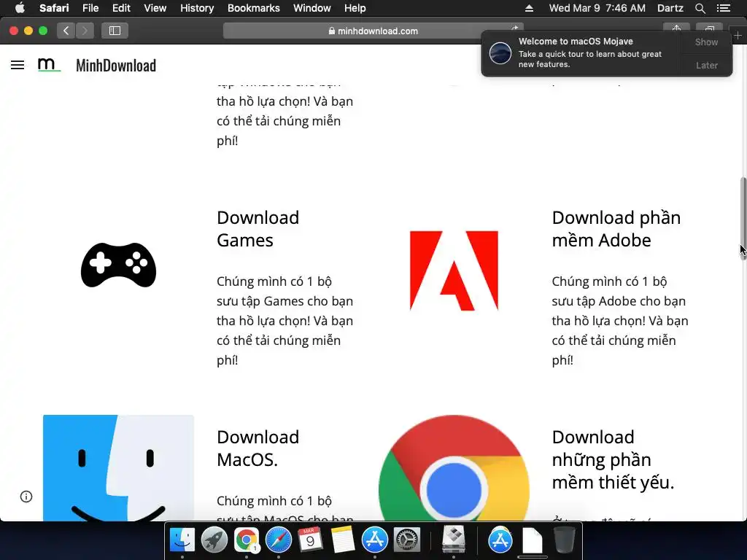Open the blank document in the Dock
The height and width of the screenshot is (560, 747).
[x=532, y=540]
